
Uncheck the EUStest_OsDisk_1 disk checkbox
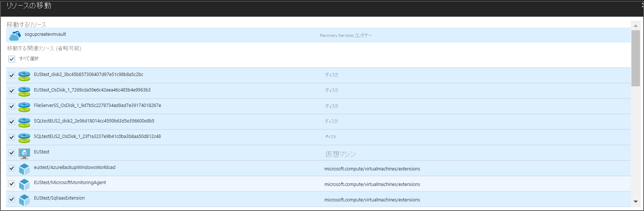(12, 91)
